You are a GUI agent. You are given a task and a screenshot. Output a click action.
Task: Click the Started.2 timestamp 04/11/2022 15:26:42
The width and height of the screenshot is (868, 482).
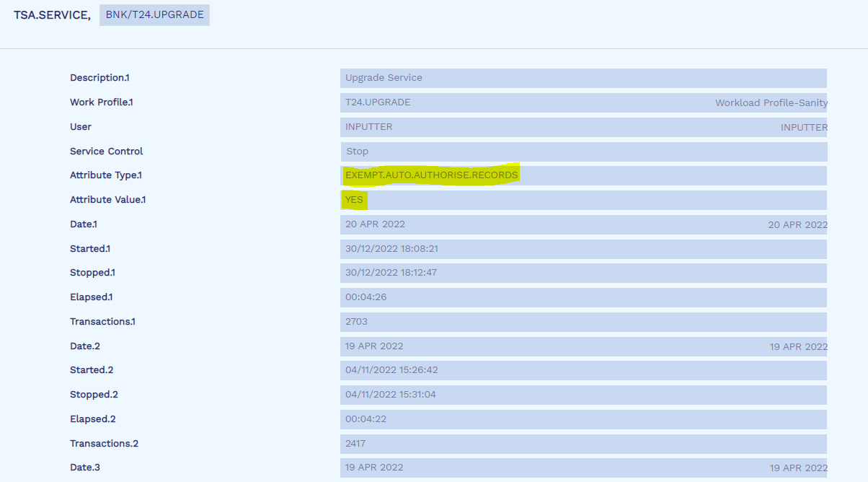[391, 370]
